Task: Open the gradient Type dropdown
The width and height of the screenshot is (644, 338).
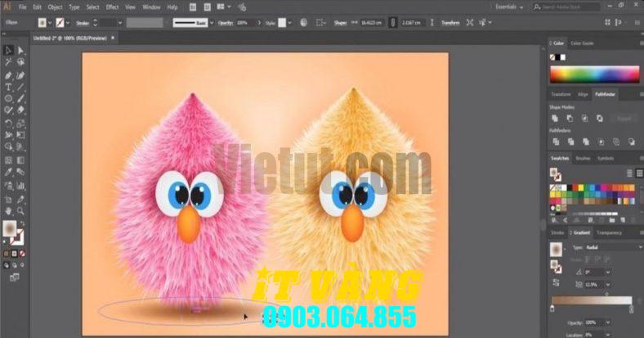Action: click(614, 247)
